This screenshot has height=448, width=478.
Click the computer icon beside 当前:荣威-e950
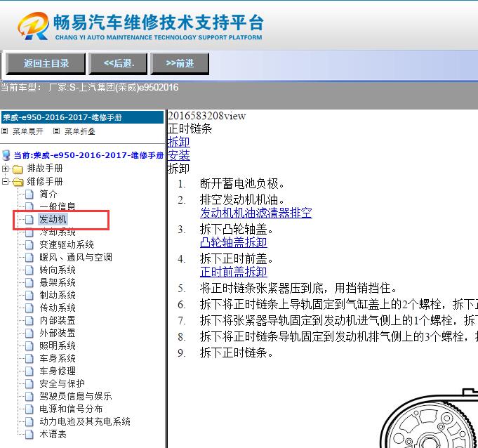click(6, 155)
